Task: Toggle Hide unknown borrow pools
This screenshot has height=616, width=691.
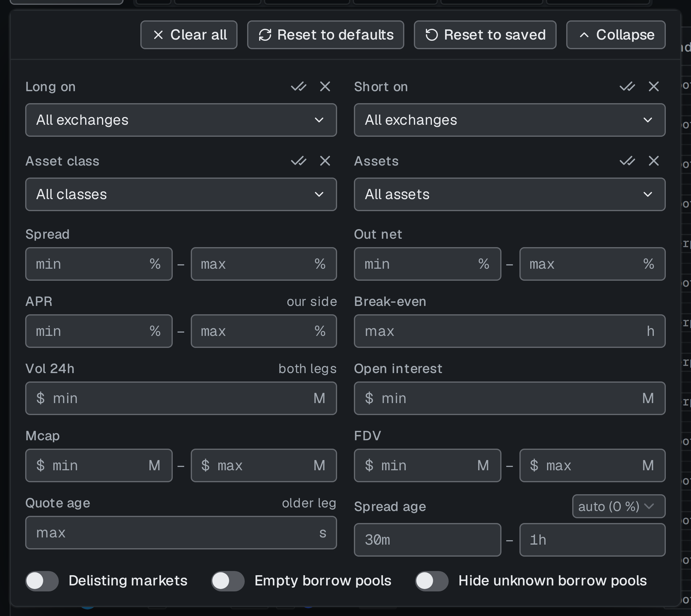Action: coord(432,581)
